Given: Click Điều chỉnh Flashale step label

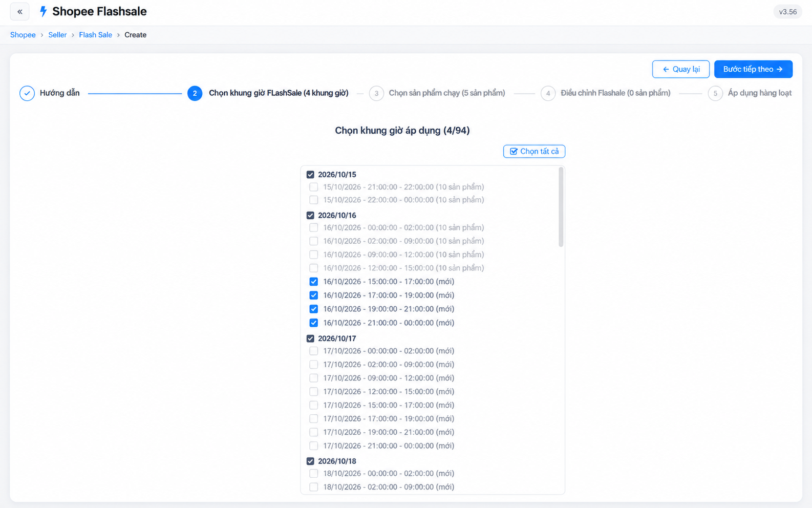Looking at the screenshot, I should 615,93.
